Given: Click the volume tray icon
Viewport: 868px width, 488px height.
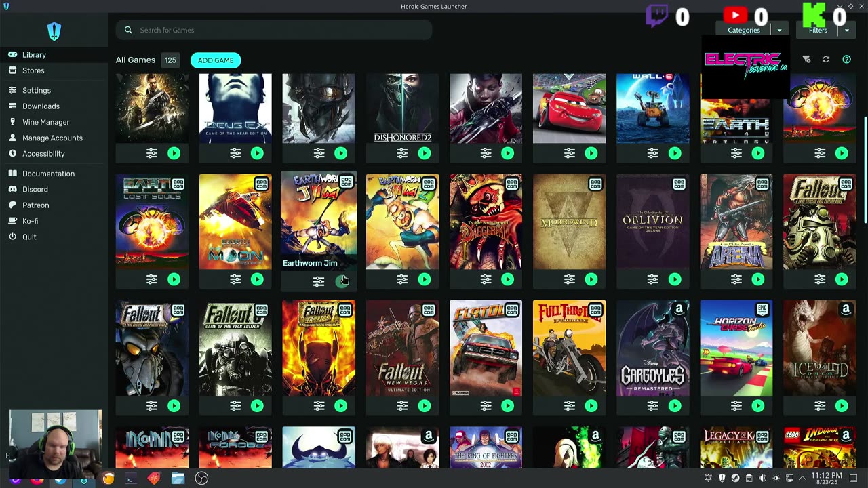Looking at the screenshot, I should 762,479.
